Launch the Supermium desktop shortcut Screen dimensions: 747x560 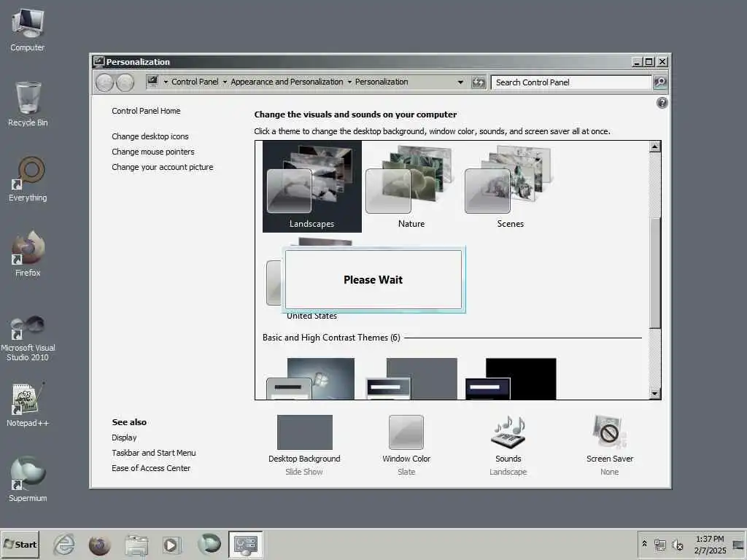(x=28, y=479)
